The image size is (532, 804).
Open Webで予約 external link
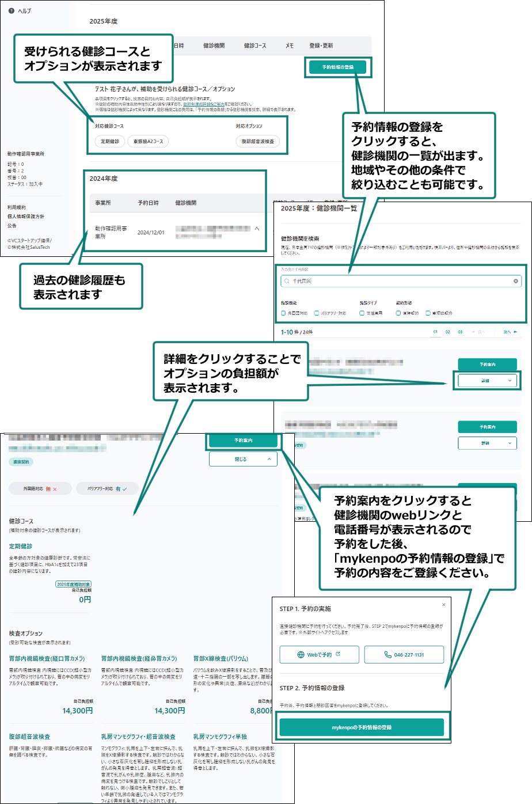pos(319,655)
